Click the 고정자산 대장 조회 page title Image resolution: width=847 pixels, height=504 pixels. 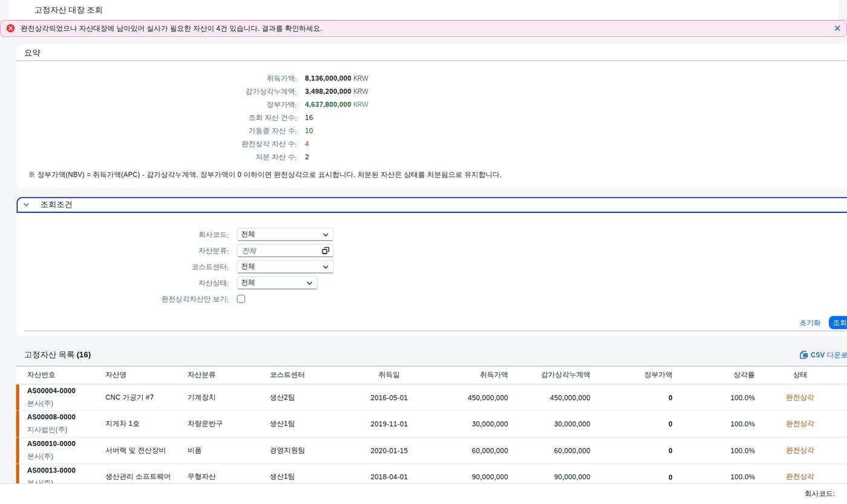coord(68,10)
